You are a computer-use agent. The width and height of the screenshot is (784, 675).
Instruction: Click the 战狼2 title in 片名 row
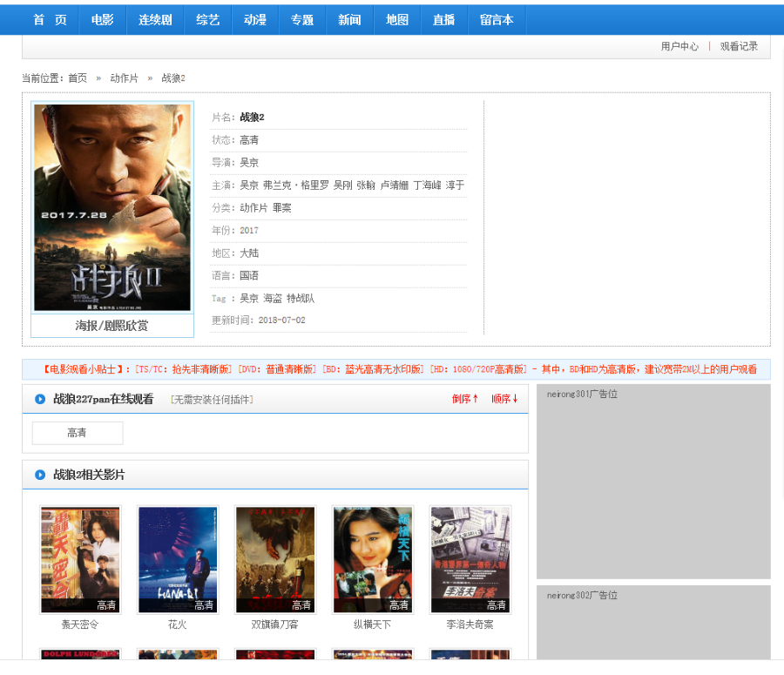pyautogui.click(x=252, y=118)
